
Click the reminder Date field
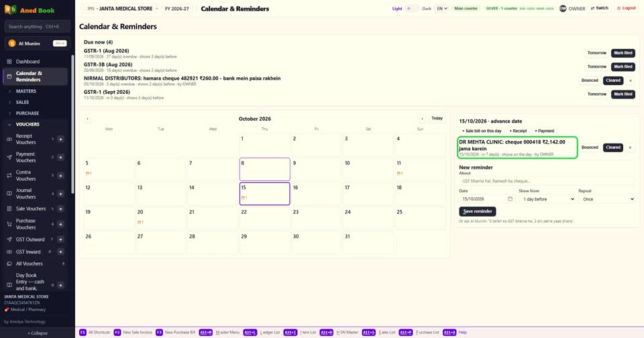click(x=487, y=199)
